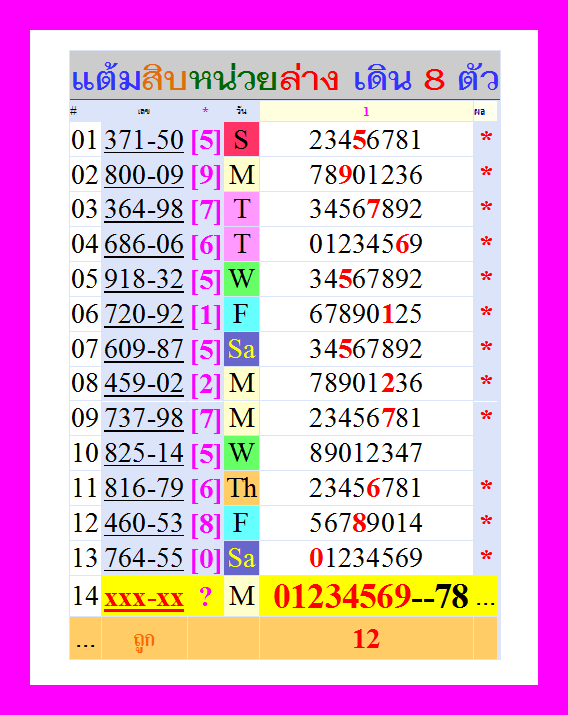Click the orange Th day cell
This screenshot has width=568, height=715.
click(241, 488)
